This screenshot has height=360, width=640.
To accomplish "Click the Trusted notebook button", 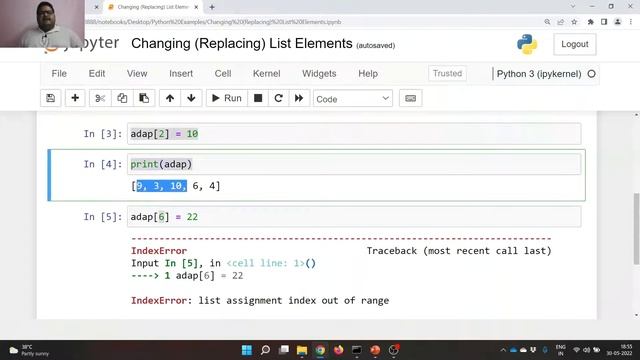I will (x=447, y=73).
